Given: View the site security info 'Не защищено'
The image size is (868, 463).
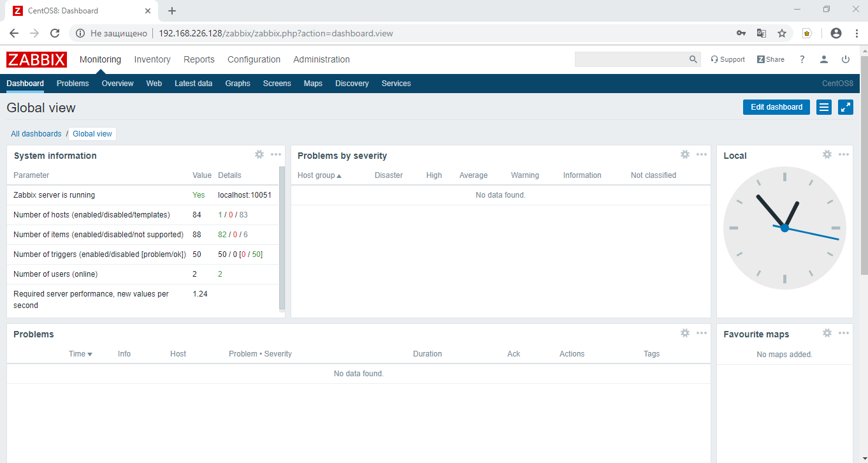Looking at the screenshot, I should coord(112,33).
